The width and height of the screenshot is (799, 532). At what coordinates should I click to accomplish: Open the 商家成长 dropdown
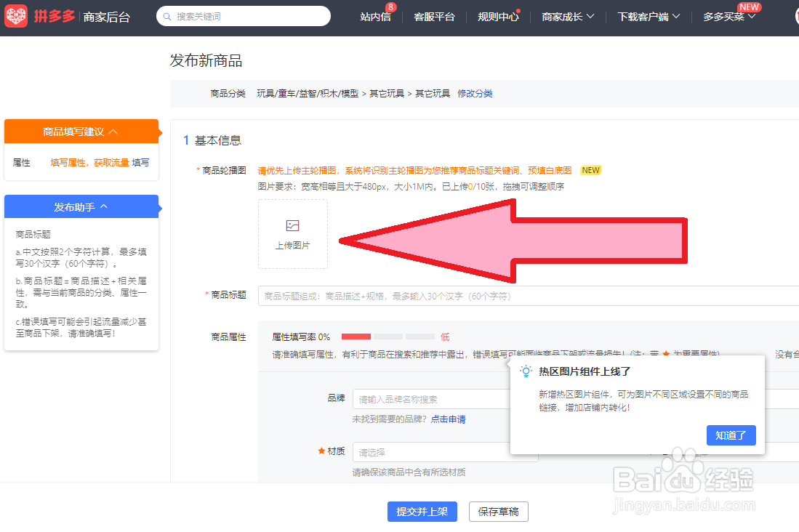(x=567, y=15)
